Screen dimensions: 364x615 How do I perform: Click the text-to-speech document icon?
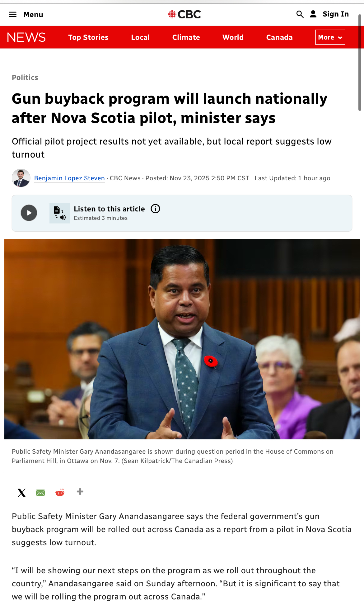click(59, 213)
